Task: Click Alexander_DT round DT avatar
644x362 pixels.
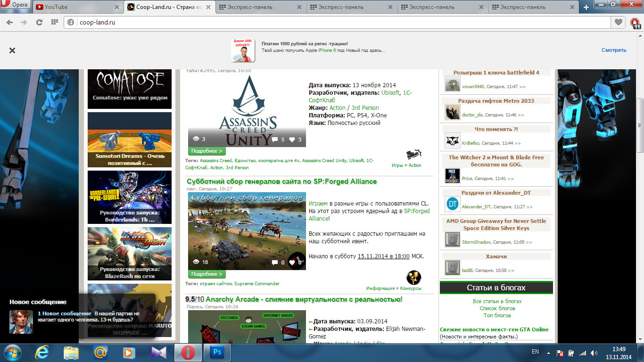Action: pos(453,205)
